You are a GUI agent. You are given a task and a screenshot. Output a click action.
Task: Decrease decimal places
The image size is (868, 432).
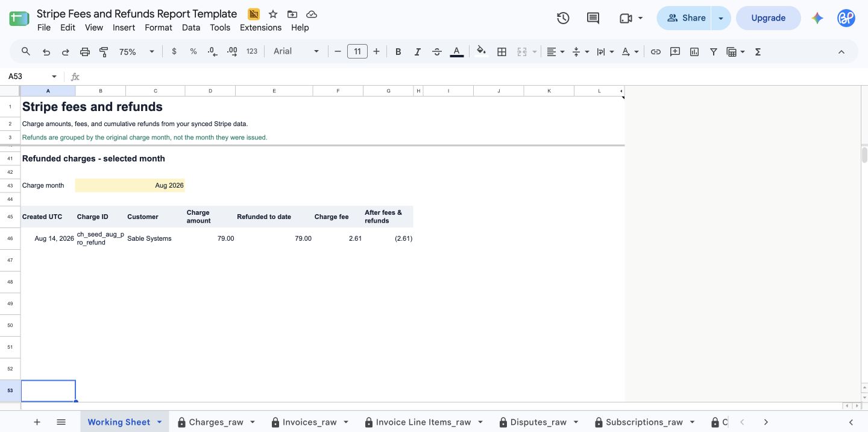212,52
